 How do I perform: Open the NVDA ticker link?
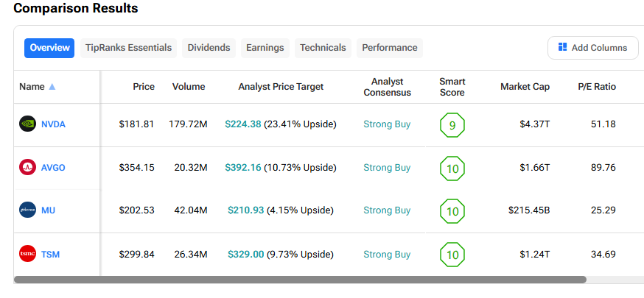coord(53,124)
